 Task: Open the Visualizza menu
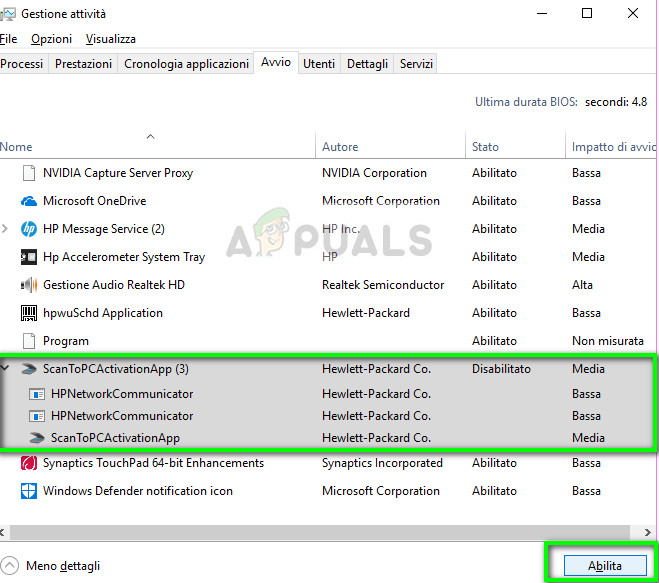point(110,39)
